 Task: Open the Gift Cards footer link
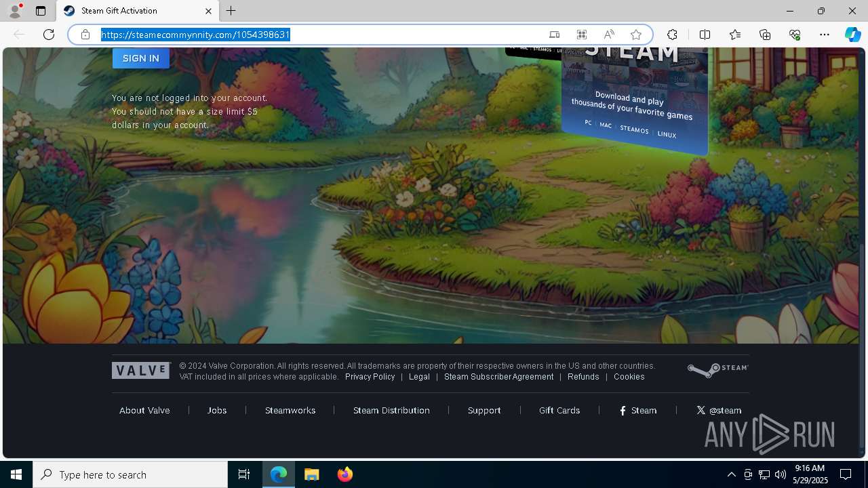pyautogui.click(x=559, y=410)
